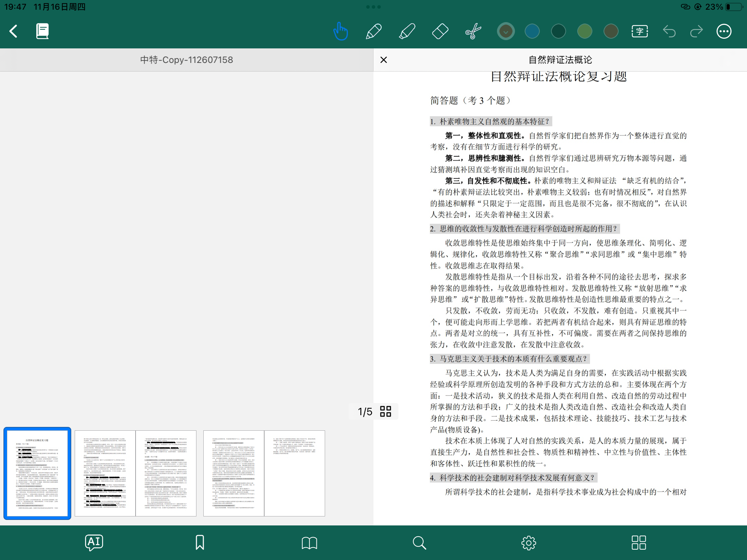This screenshot has width=747, height=560.
Task: Choose the eraser tool
Action: (x=440, y=31)
